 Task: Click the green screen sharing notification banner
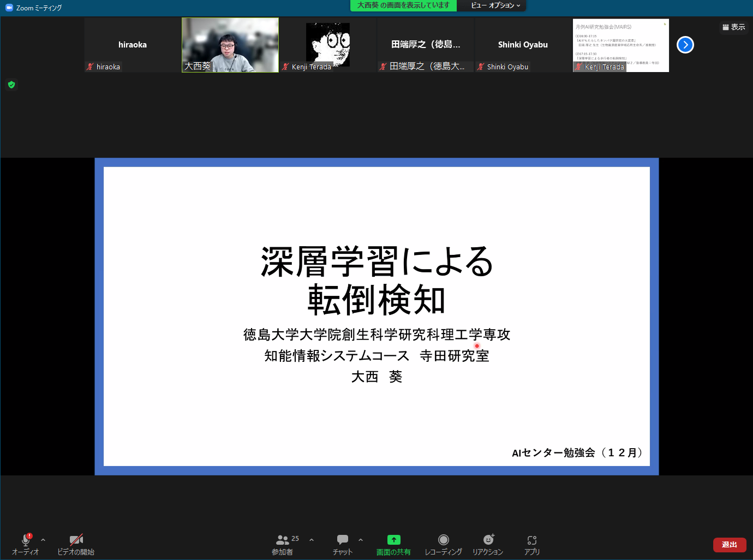click(x=403, y=5)
